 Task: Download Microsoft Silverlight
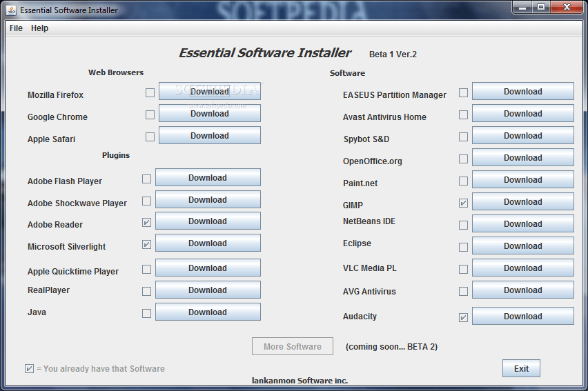point(208,243)
